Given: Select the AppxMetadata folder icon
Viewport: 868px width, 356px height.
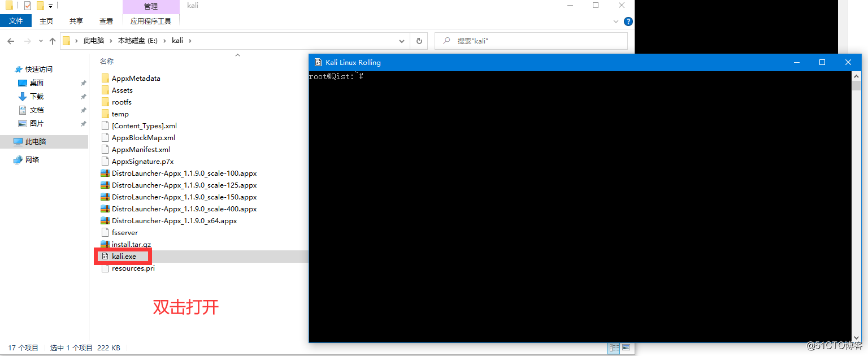Looking at the screenshot, I should tap(105, 78).
